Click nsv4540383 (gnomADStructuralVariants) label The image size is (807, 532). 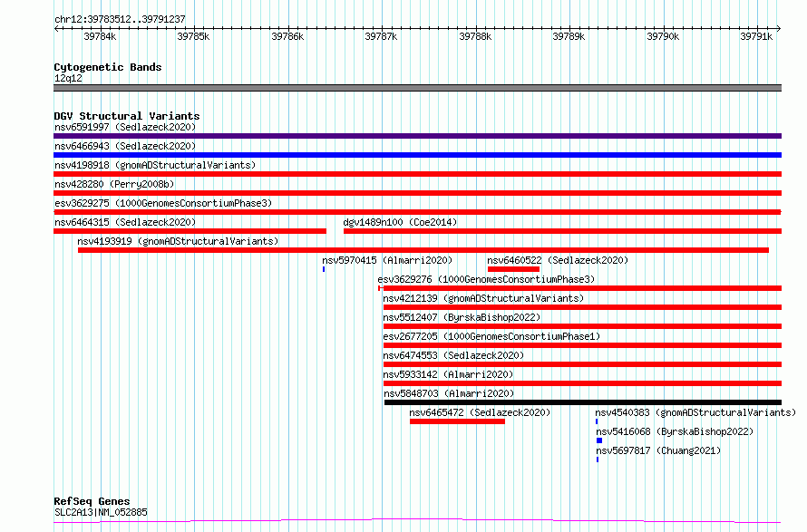[695, 412]
